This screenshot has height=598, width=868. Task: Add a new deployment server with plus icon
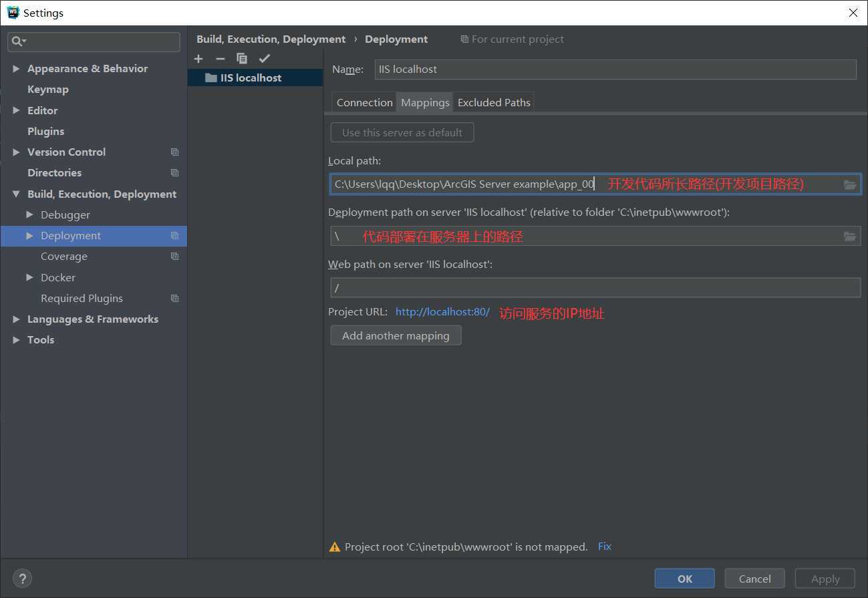pos(198,59)
